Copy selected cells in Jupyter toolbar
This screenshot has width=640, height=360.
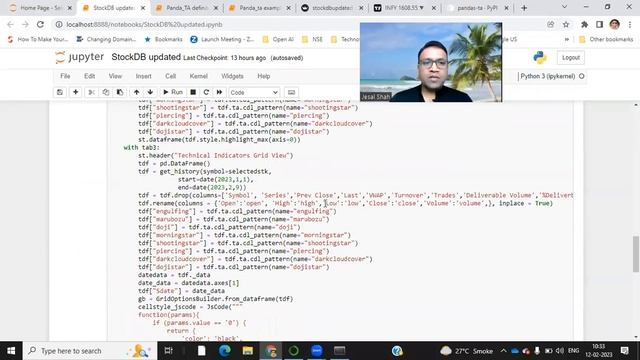pos(106,92)
